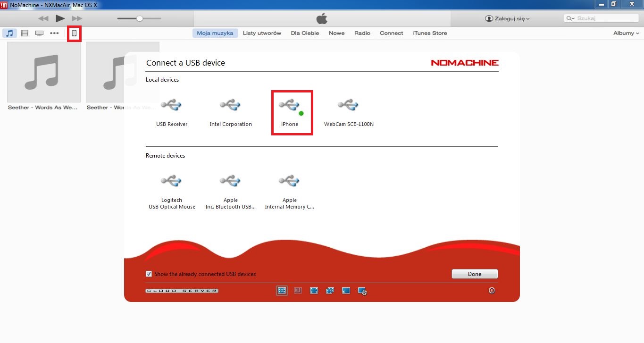Select the Logitech USB Optical Mouse remote device

click(x=172, y=192)
